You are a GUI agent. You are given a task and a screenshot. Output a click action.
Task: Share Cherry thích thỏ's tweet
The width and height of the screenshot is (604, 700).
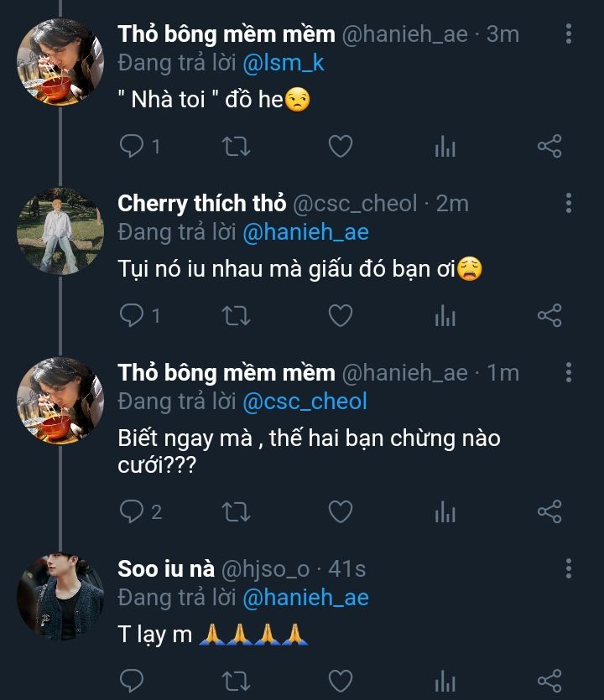point(549,315)
